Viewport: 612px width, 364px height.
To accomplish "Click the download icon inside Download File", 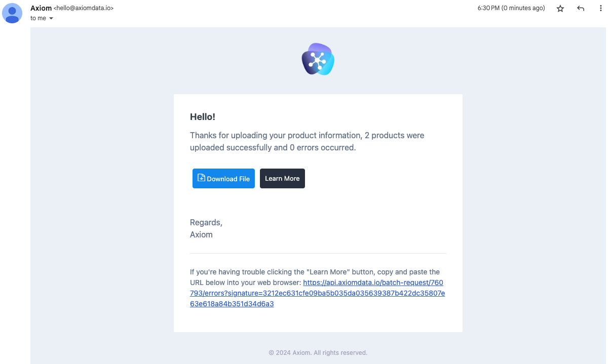I will click(x=201, y=178).
